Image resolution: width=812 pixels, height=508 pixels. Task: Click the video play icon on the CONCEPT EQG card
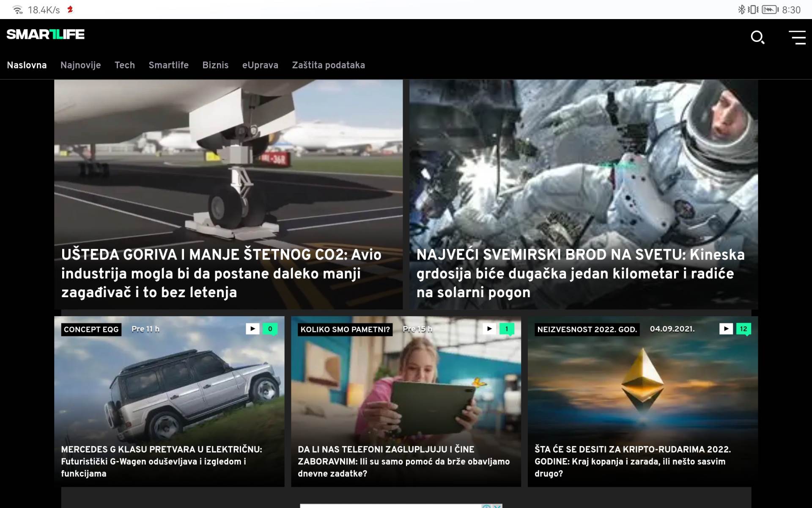pos(252,328)
